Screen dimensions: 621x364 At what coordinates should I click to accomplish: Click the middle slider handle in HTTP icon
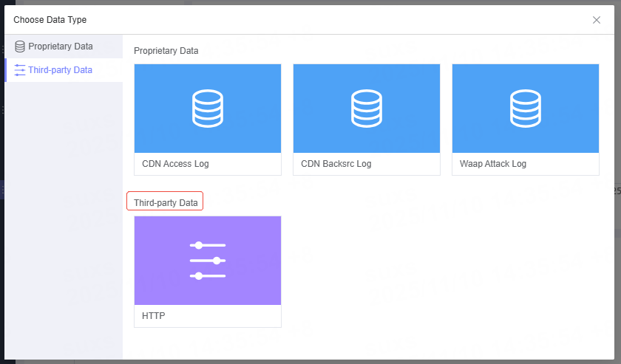point(217,261)
